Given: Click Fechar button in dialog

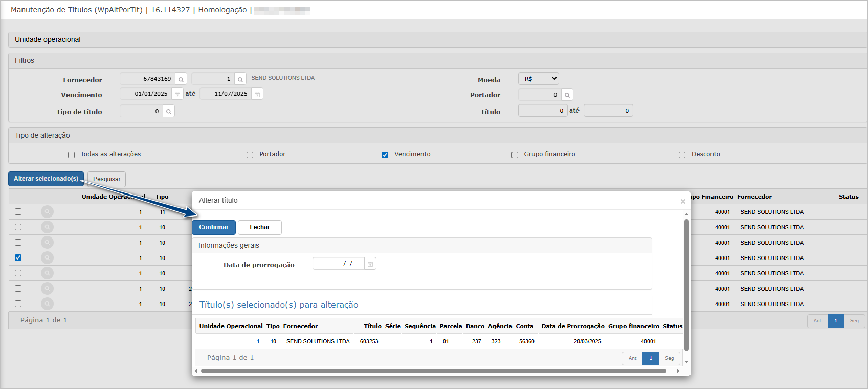Looking at the screenshot, I should click(x=260, y=227).
